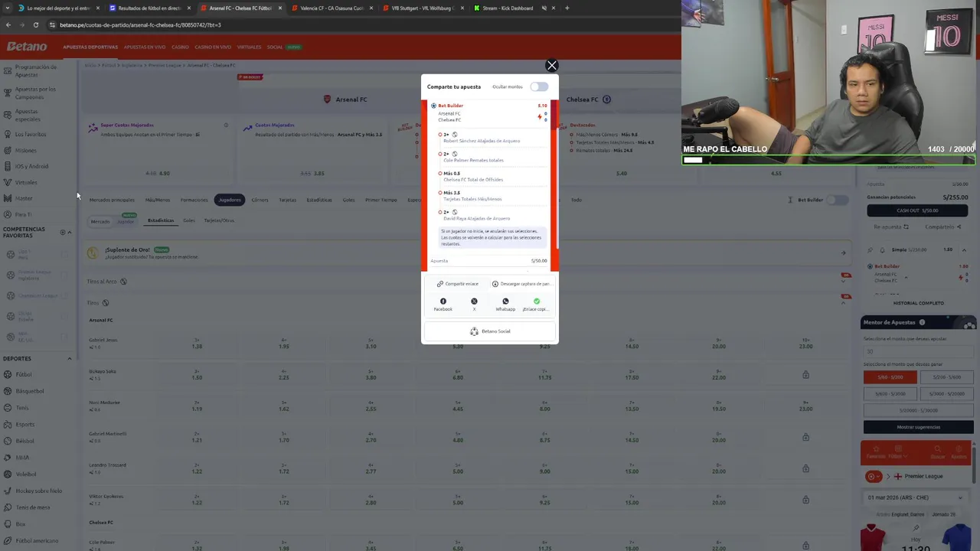Switch to Córners tab
The image size is (980, 551).
point(260,200)
